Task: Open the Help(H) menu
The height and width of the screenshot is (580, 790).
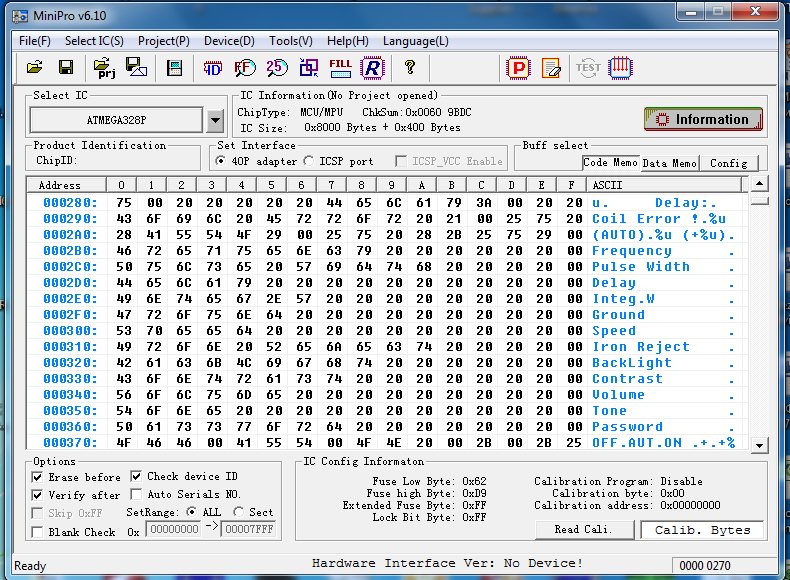Action: point(348,41)
